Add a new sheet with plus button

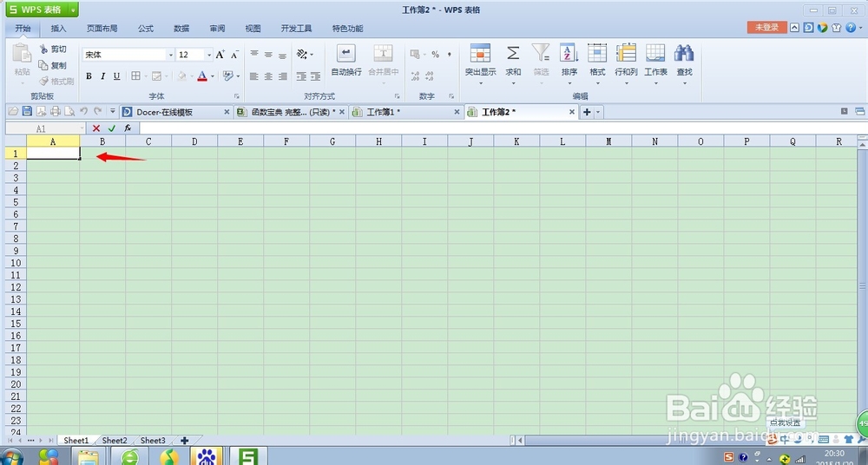[x=184, y=441]
